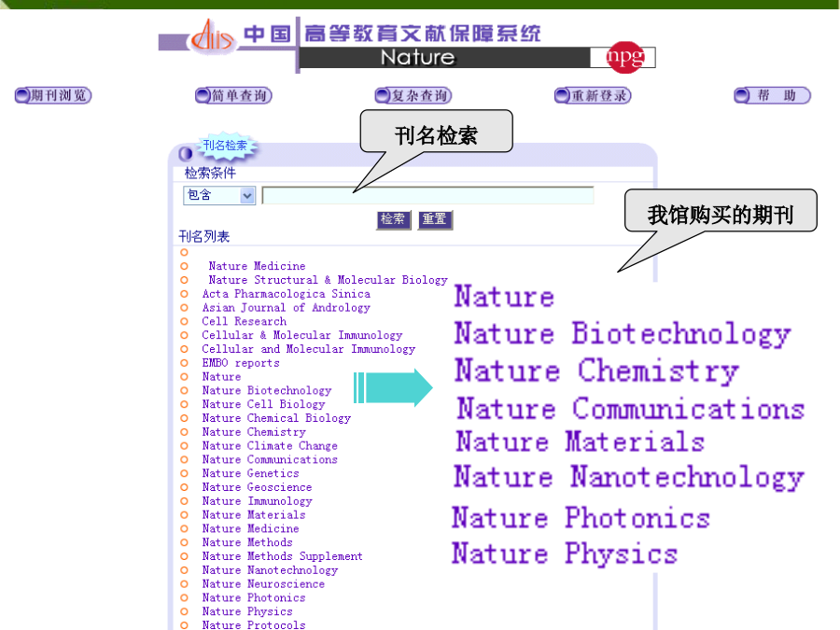
Task: Open the Nature journal link in list
Action: tap(221, 377)
